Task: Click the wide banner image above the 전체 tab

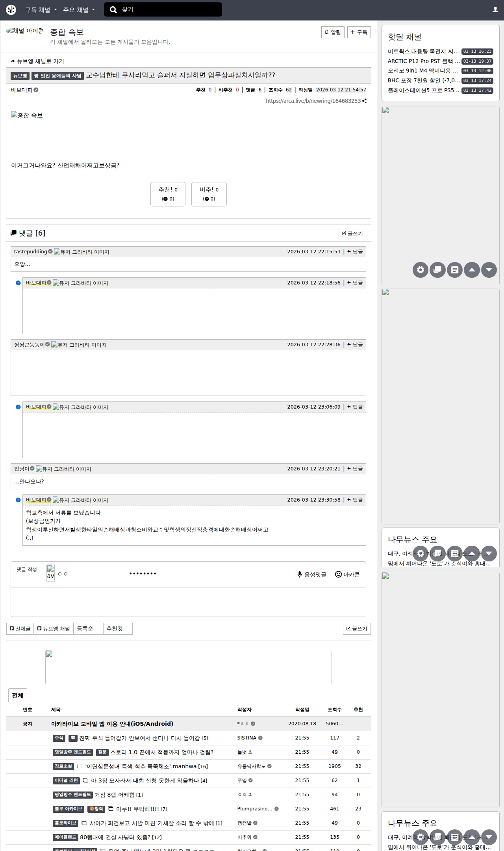Action: pyautogui.click(x=189, y=667)
